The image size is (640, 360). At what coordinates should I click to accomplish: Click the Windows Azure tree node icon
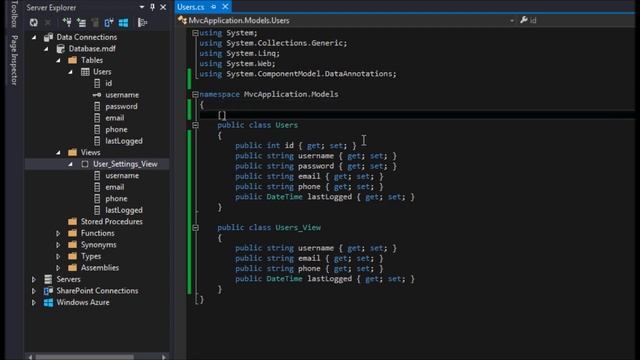[x=48, y=302]
